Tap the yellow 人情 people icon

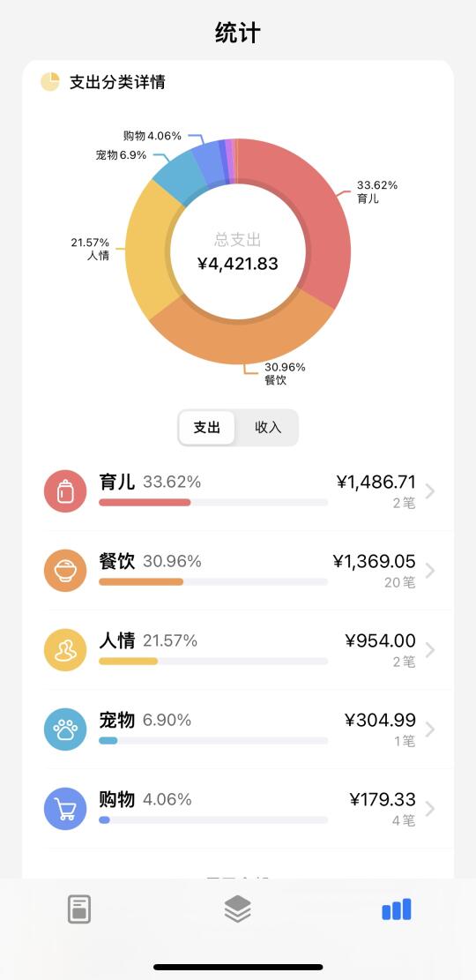tap(65, 650)
